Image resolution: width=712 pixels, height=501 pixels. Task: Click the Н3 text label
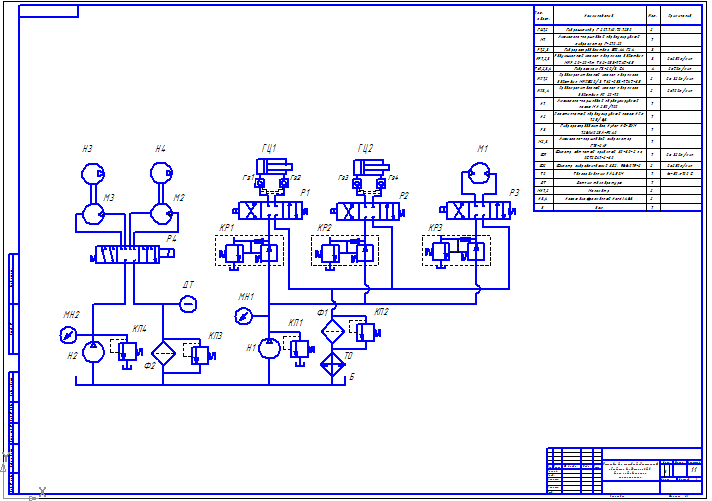(x=87, y=149)
